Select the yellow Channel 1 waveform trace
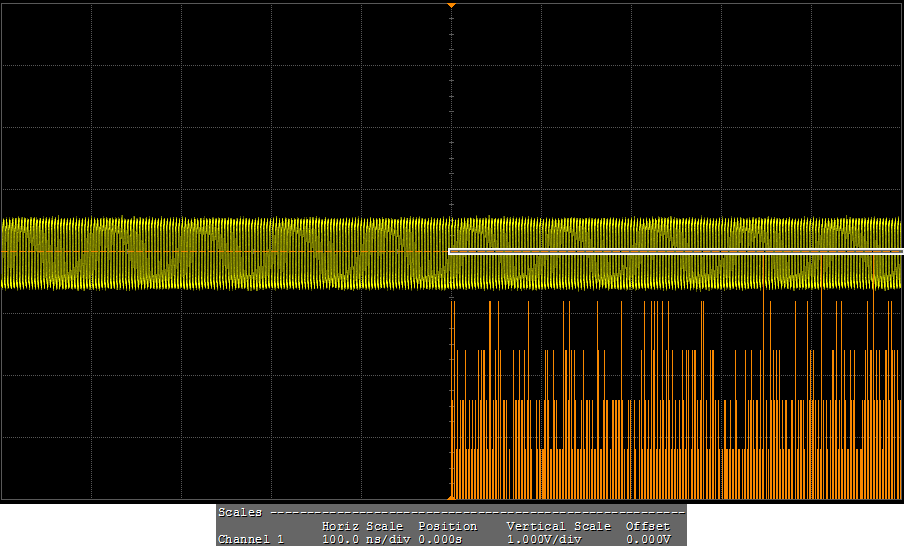 (225, 253)
